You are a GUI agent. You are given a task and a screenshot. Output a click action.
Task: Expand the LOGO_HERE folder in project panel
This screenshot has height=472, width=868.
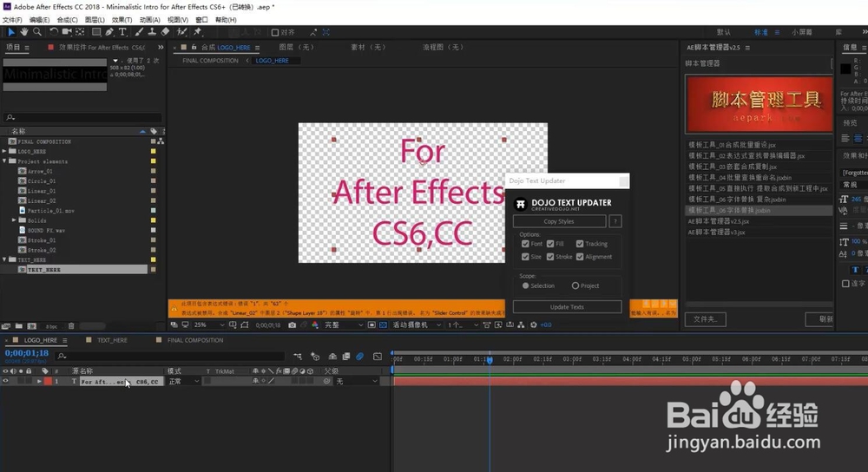pos(5,151)
